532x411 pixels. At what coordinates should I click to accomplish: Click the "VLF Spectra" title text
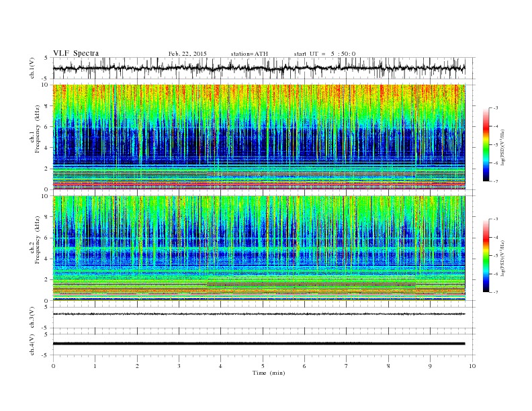76,53
